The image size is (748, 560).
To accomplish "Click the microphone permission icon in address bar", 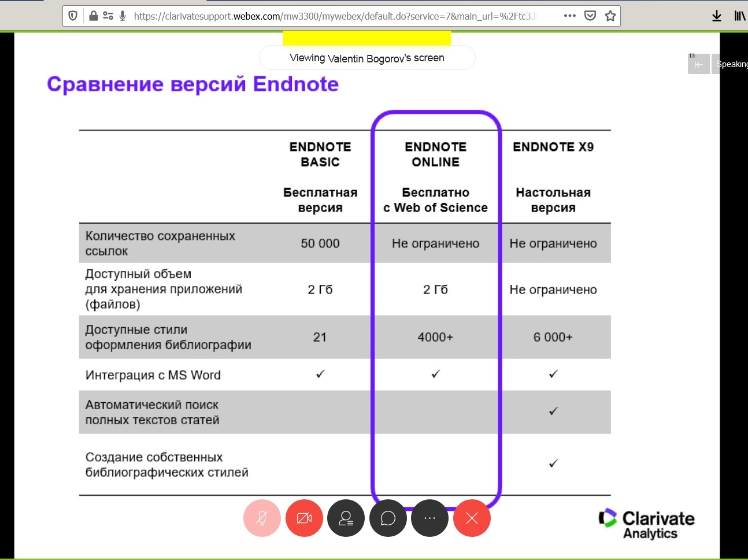I will 123,16.
